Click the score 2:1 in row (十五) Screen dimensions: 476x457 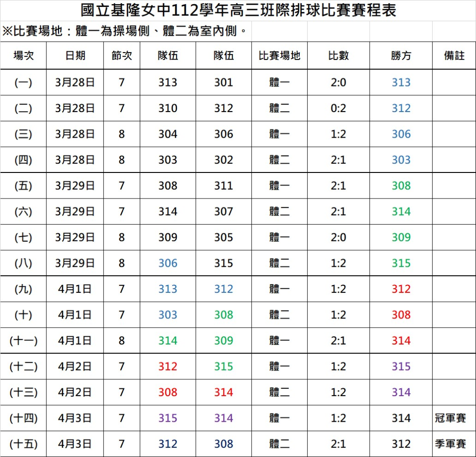(338, 444)
